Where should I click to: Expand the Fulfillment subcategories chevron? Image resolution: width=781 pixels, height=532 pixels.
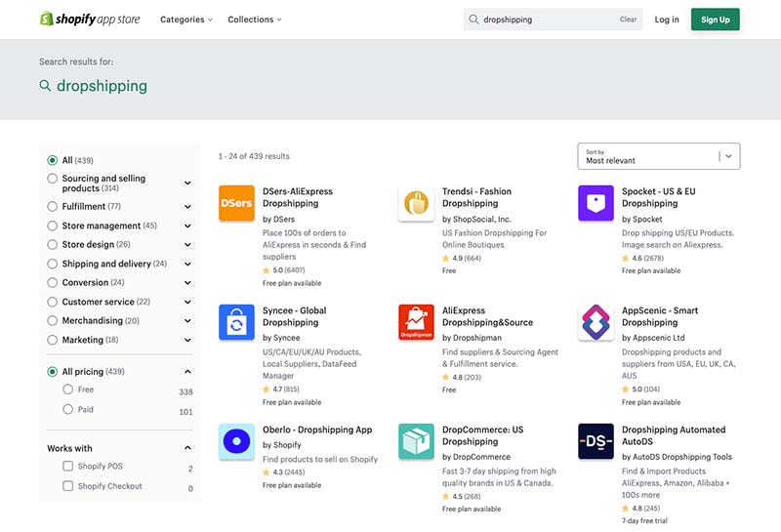point(187,206)
